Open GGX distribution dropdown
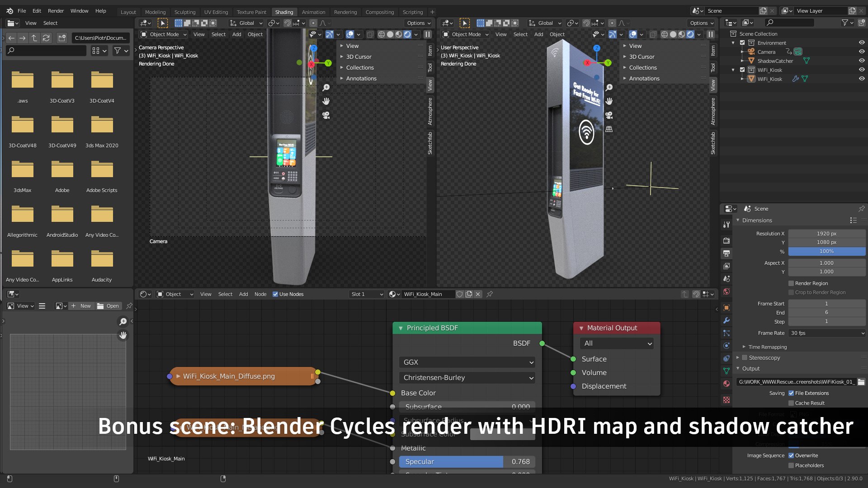The height and width of the screenshot is (488, 868). click(x=467, y=362)
